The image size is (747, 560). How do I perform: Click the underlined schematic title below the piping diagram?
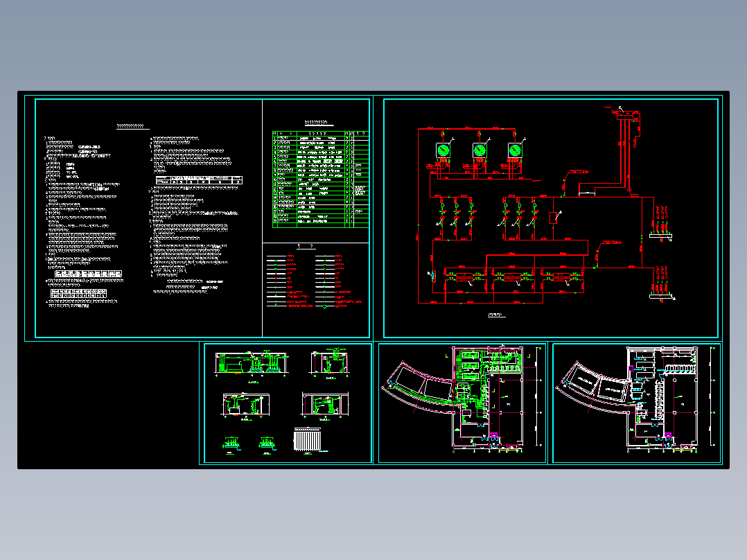point(496,315)
